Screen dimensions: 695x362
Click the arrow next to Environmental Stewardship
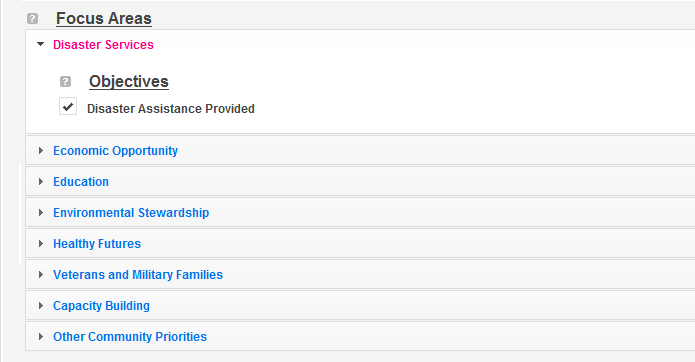(x=41, y=213)
